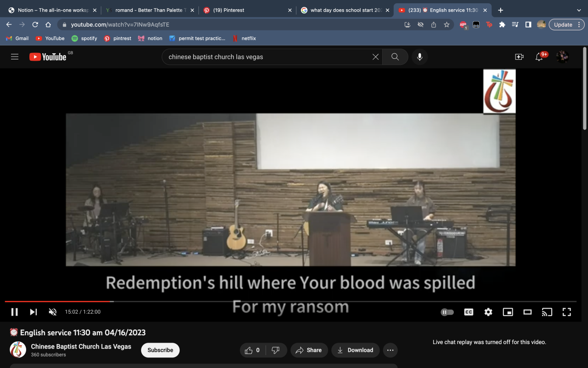
Task: Switch to the Google school start tab
Action: (345, 10)
